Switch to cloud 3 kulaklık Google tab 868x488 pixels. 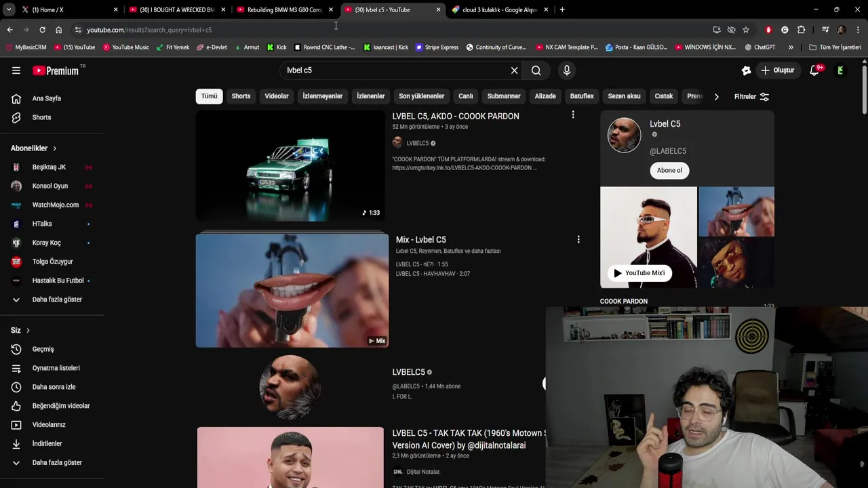(x=500, y=9)
